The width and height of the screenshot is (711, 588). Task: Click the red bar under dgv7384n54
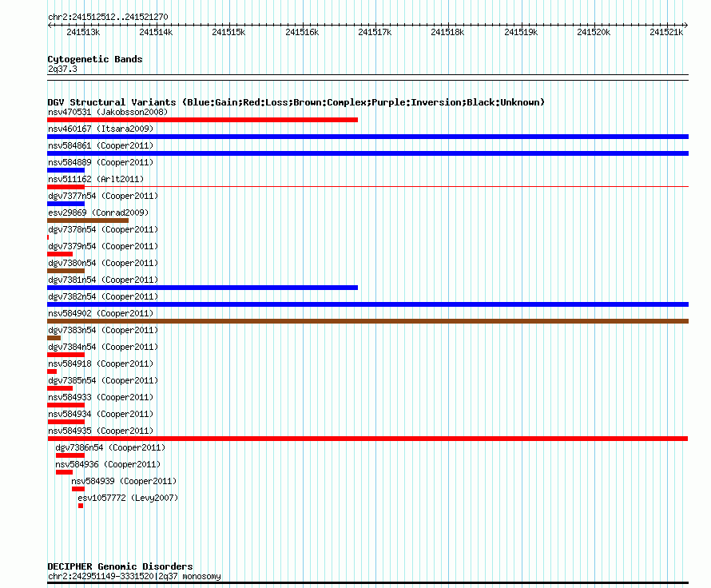(x=66, y=355)
